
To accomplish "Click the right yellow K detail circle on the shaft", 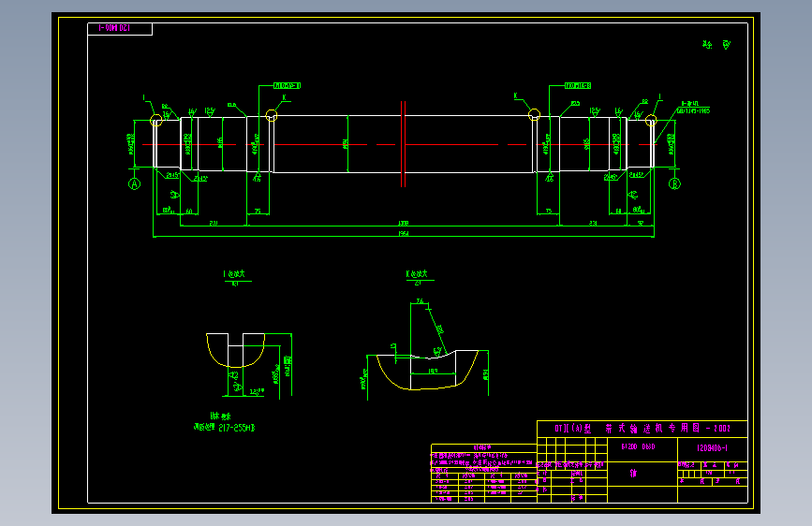I will pyautogui.click(x=534, y=114).
